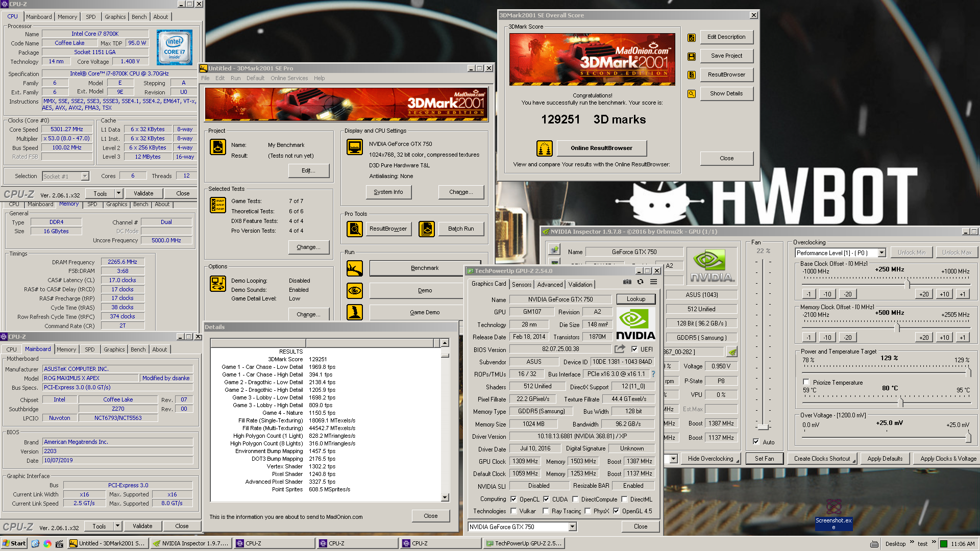Click the Memory Clock Offset slider handle
The image size is (980, 551).
point(898,327)
